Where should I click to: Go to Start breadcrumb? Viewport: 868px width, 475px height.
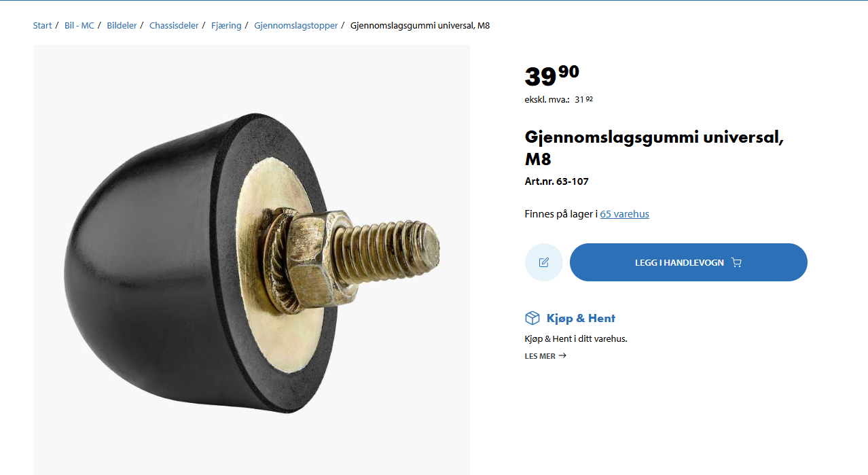click(42, 26)
